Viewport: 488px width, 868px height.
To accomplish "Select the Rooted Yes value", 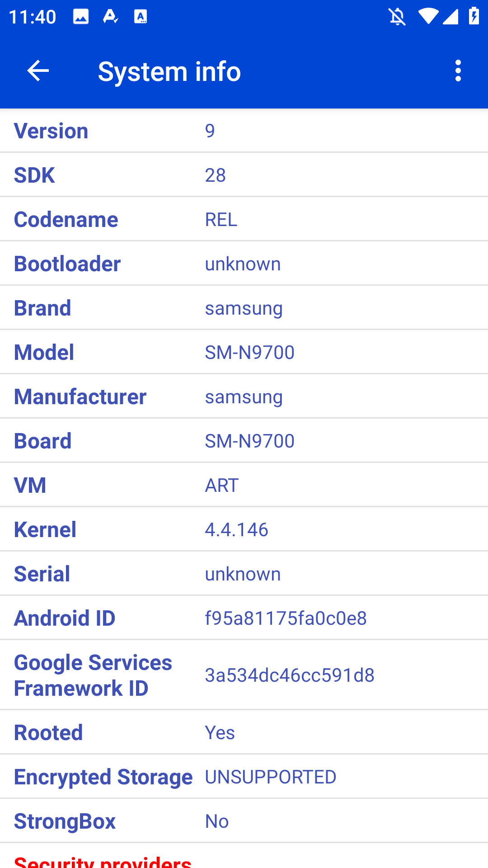I will point(220,732).
